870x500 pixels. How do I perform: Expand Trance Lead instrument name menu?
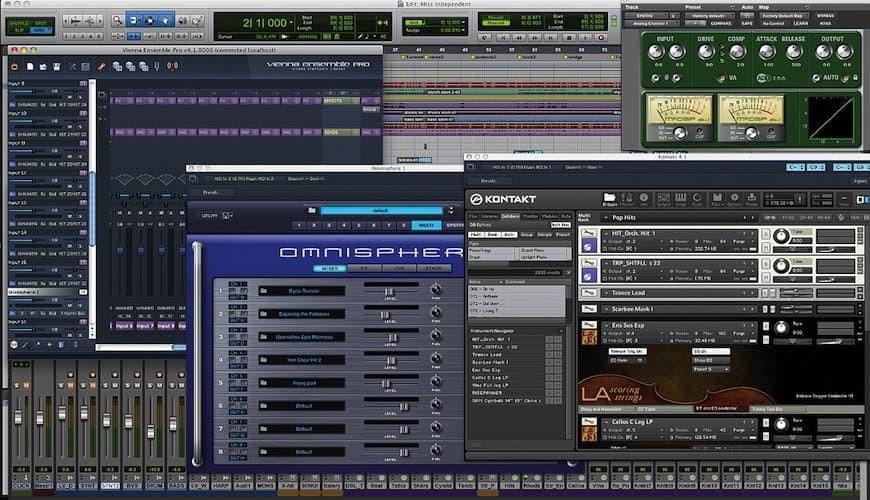[606, 292]
